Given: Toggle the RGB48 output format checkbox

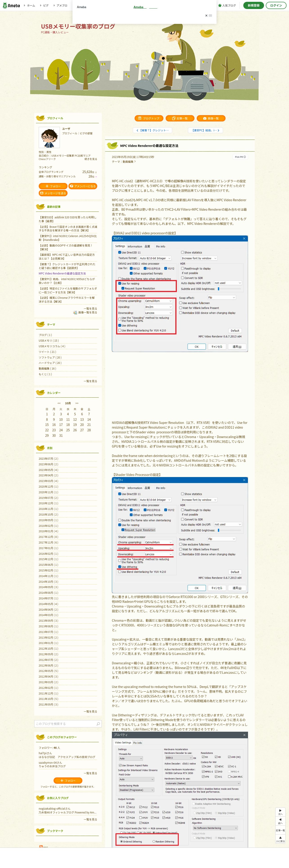Looking at the screenshot, I should 177,822.
